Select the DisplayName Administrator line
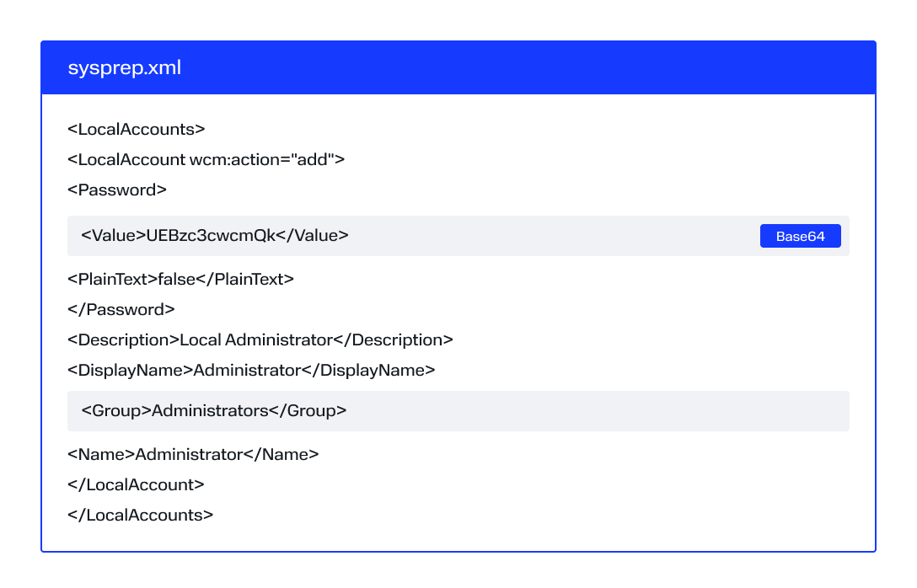The width and height of the screenshot is (917, 588). point(251,371)
